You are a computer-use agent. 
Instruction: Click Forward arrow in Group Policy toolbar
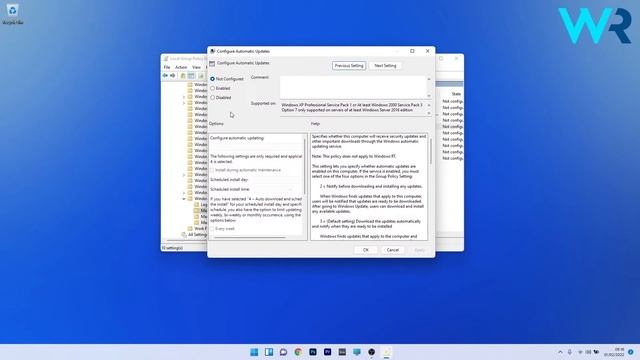173,76
